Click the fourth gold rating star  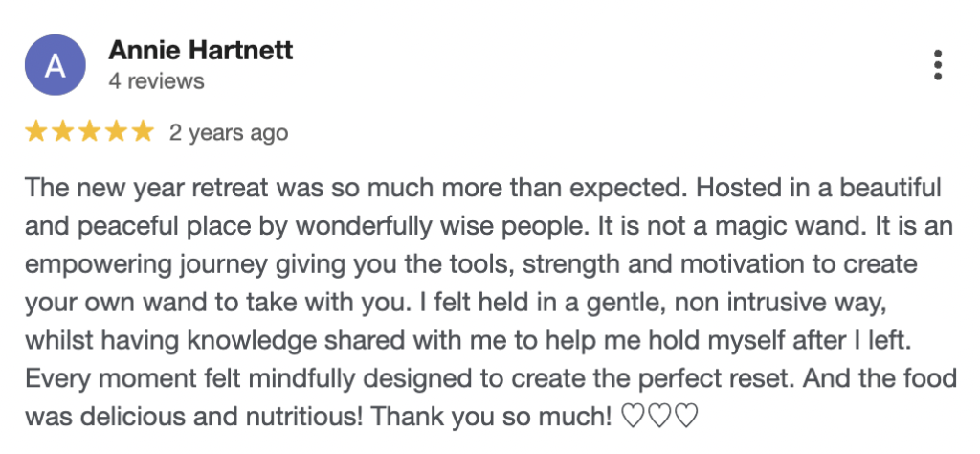pyautogui.click(x=116, y=132)
